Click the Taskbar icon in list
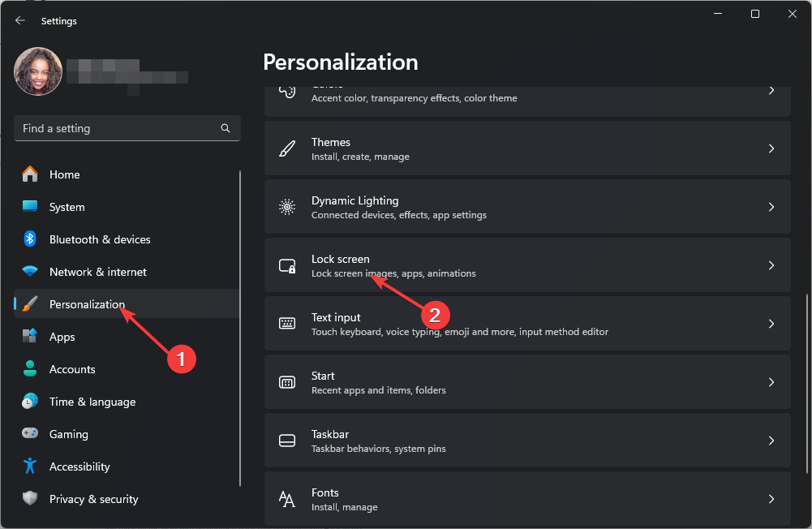The width and height of the screenshot is (812, 529). [287, 441]
